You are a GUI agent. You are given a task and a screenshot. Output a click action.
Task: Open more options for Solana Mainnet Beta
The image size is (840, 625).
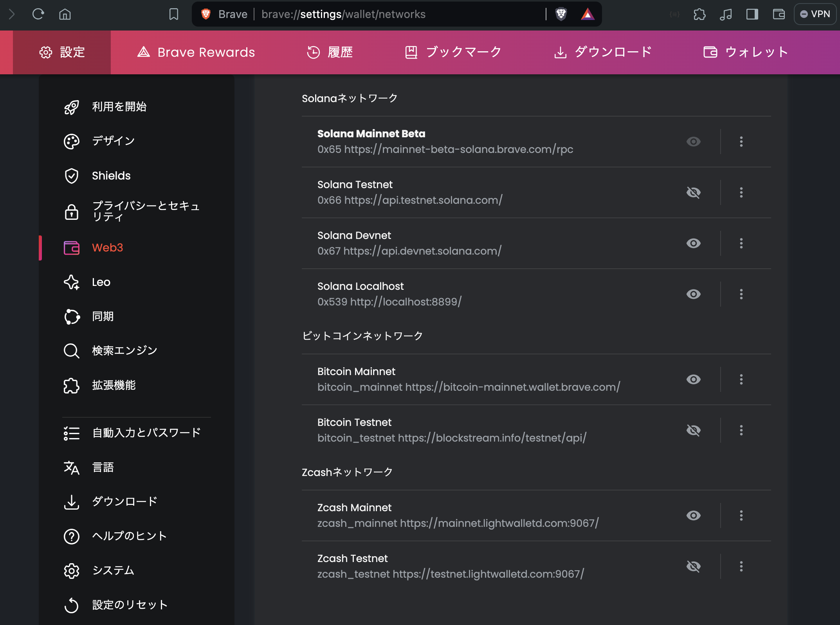pos(741,142)
